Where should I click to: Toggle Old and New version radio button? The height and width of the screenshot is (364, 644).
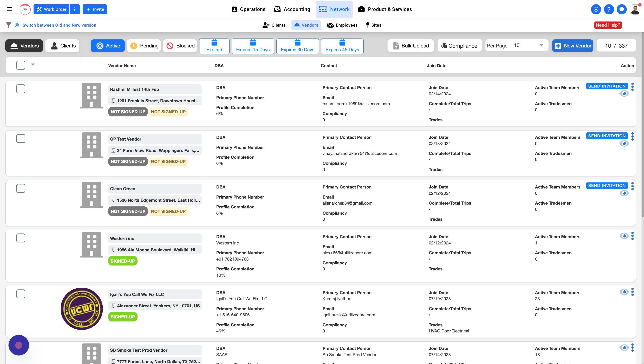pyautogui.click(x=17, y=25)
